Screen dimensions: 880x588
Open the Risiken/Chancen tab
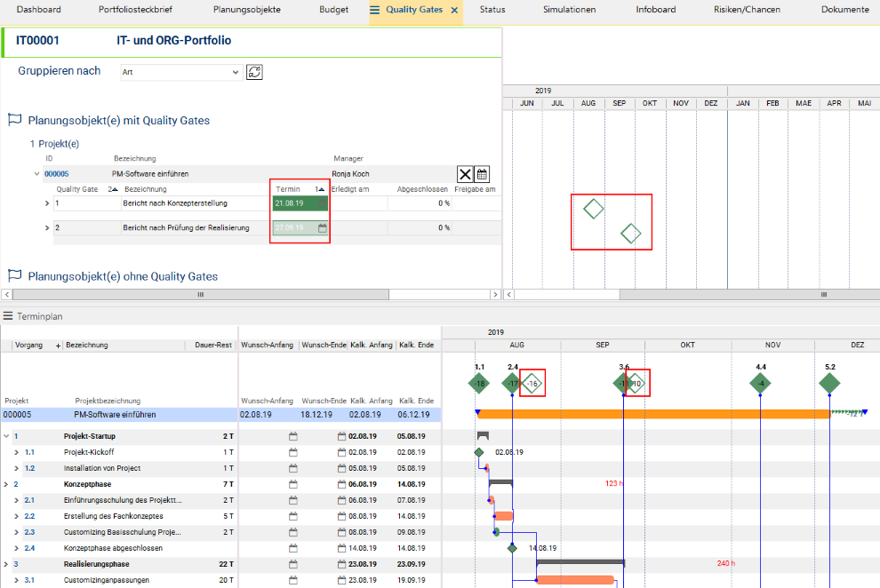click(747, 10)
